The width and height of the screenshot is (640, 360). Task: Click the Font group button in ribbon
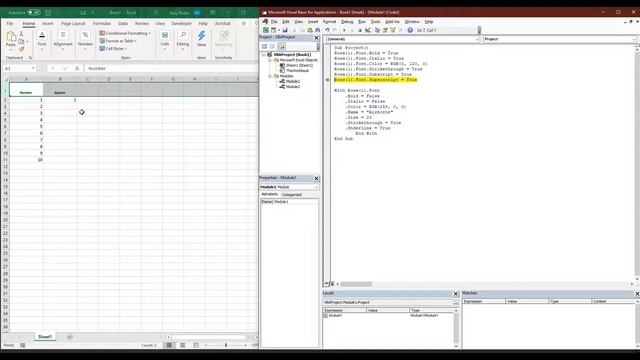[42, 40]
